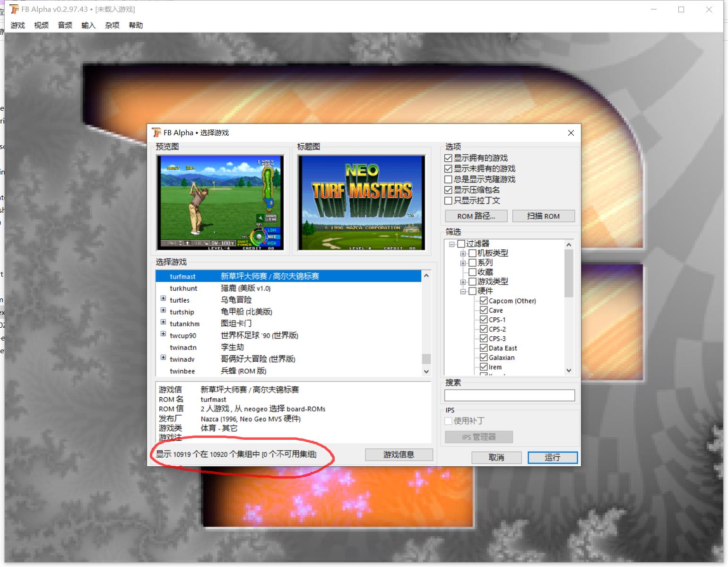Collapse the 过滤器 tree root

tap(452, 244)
